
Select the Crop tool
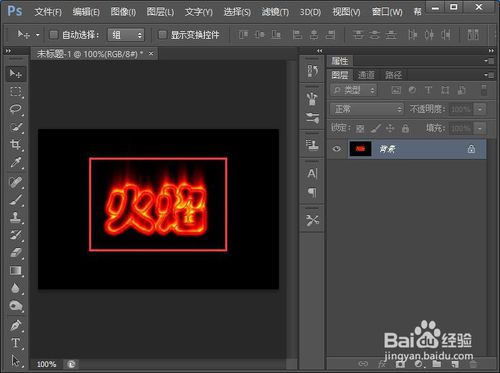(x=15, y=145)
